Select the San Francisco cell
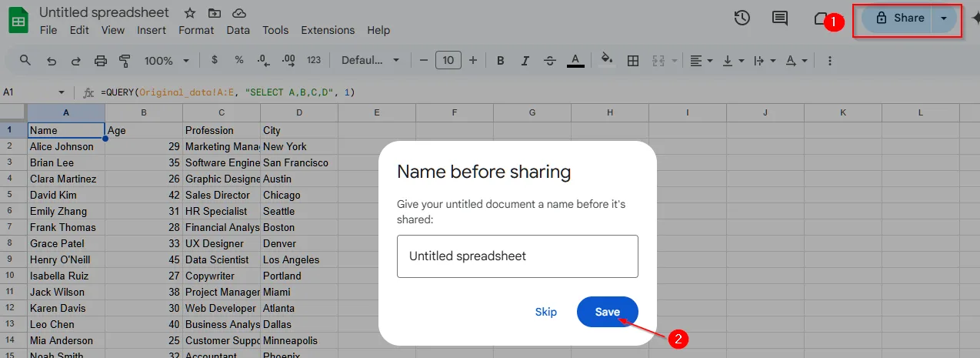 (299, 162)
